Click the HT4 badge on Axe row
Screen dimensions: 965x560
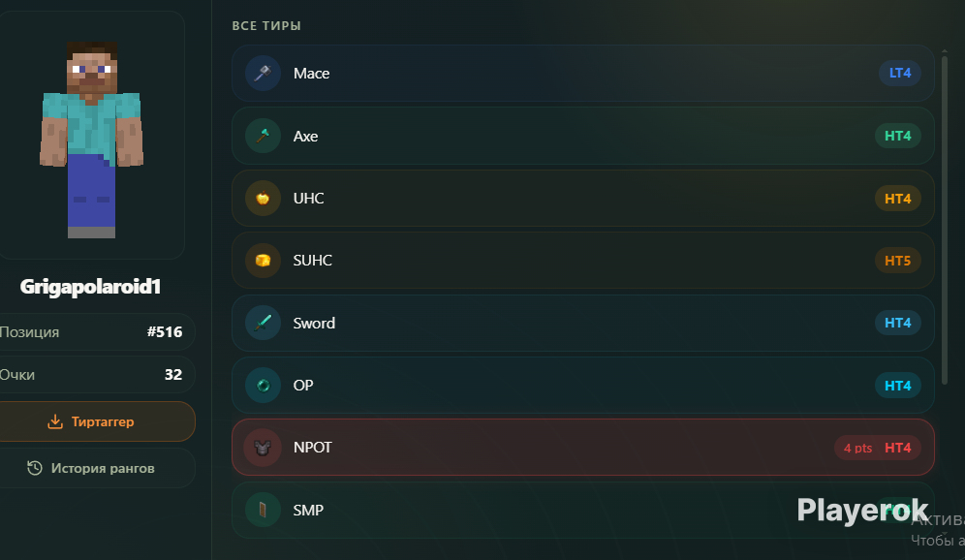coord(898,136)
